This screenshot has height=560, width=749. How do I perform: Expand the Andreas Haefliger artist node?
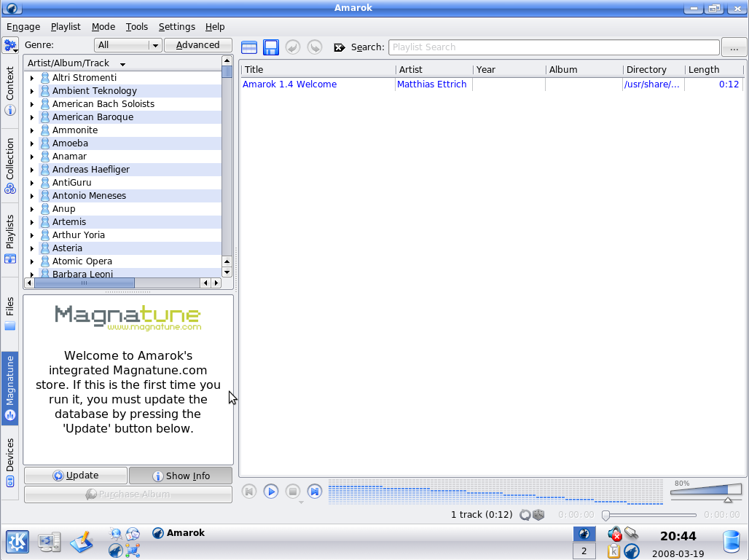tap(32, 170)
